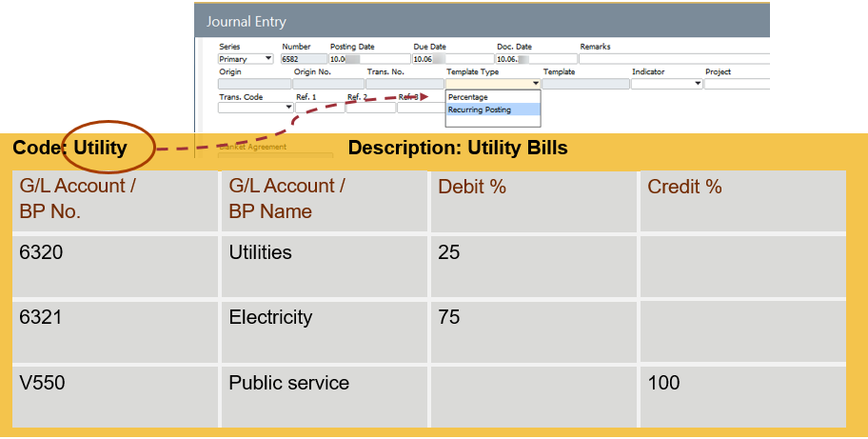Click the Code: Utility label
This screenshot has width=868, height=439.
69,148
